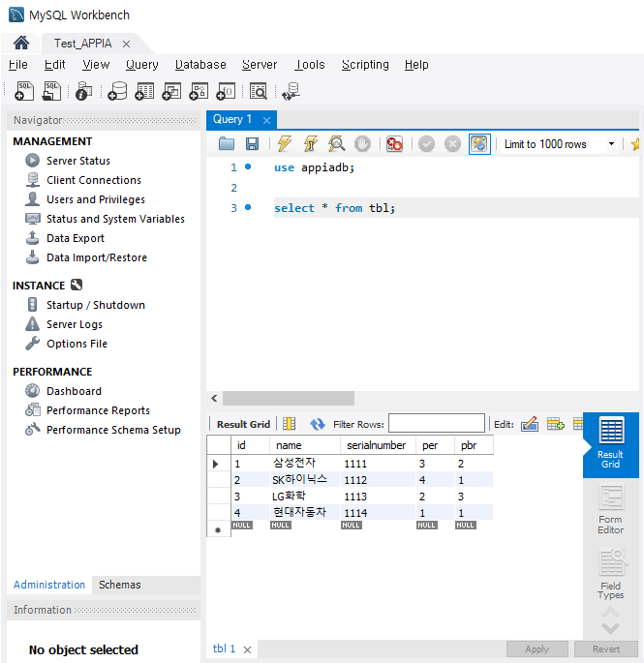
Task: Open the Edit menu
Action: coord(54,65)
